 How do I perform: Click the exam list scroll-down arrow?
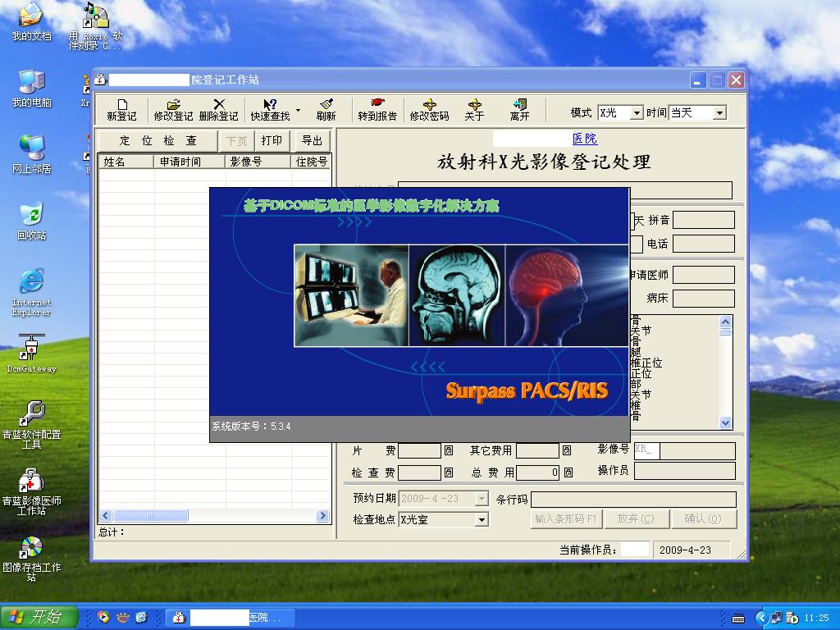[725, 422]
